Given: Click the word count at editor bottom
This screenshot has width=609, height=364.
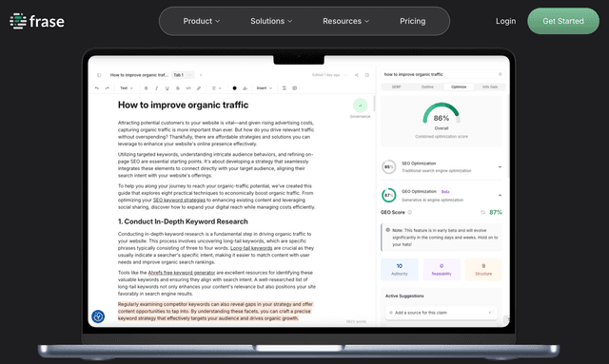Looking at the screenshot, I should point(356,321).
